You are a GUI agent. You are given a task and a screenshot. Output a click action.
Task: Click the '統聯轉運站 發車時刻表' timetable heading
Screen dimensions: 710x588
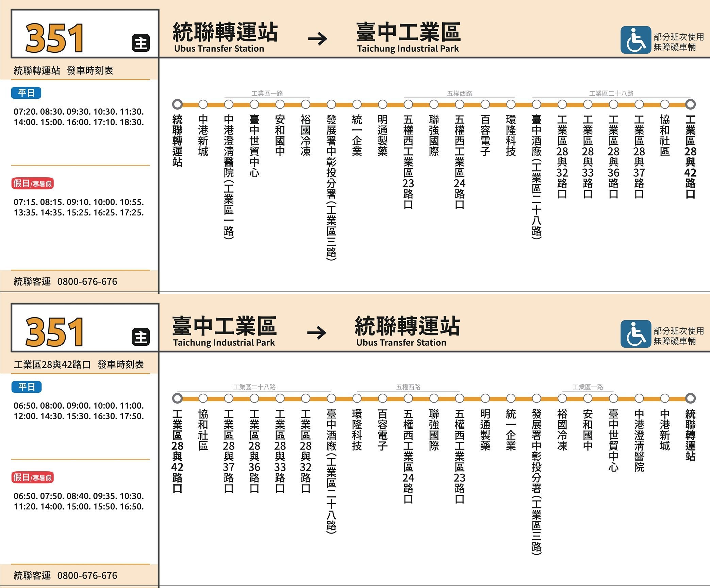pos(63,70)
